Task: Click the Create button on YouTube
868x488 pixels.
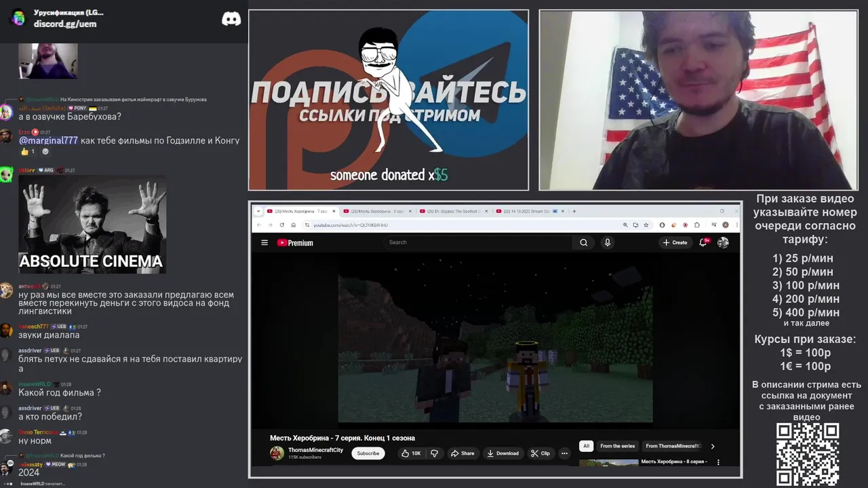Action: [675, 243]
